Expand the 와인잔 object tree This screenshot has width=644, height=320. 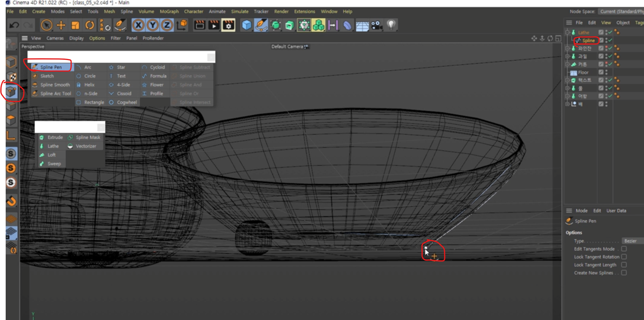pos(567,48)
